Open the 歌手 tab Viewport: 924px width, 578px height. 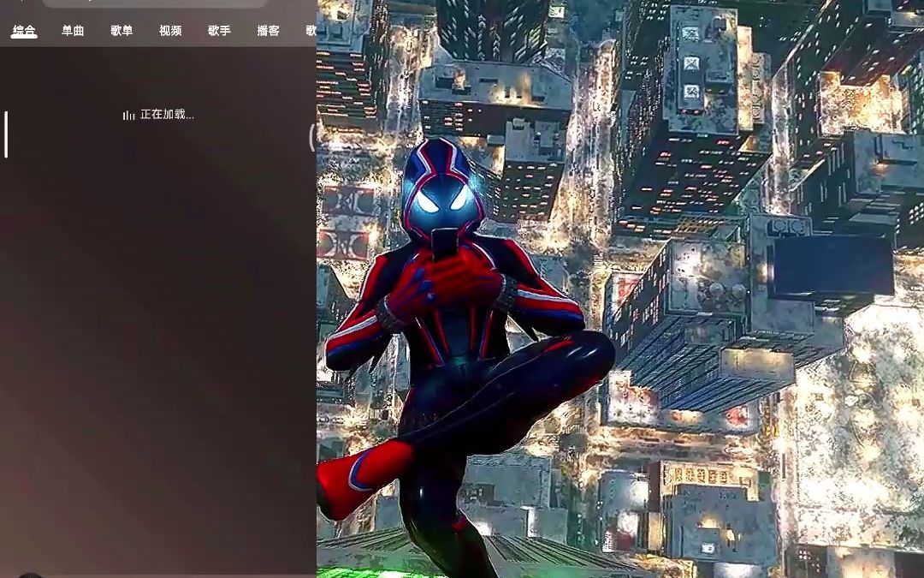coord(219,31)
